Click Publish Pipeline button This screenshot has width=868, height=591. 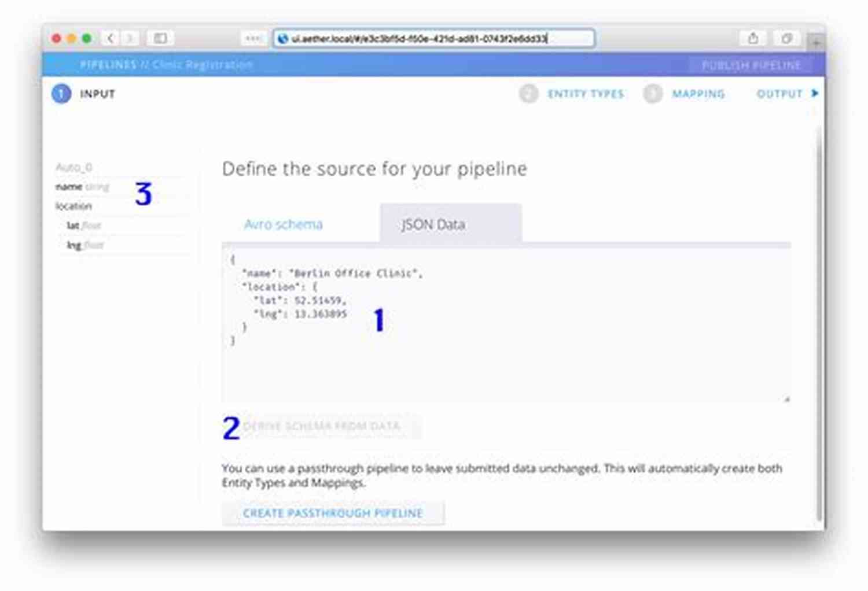(751, 65)
